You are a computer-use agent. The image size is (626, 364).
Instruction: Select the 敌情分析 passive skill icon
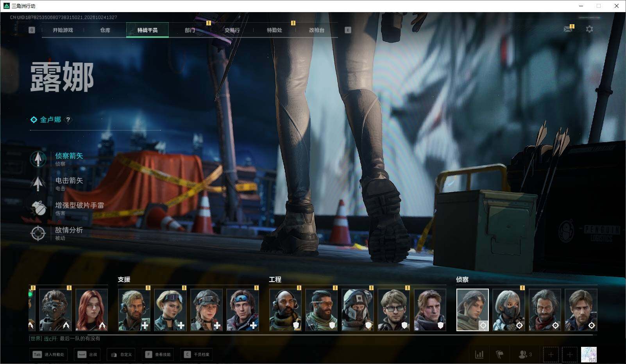pyautogui.click(x=38, y=233)
